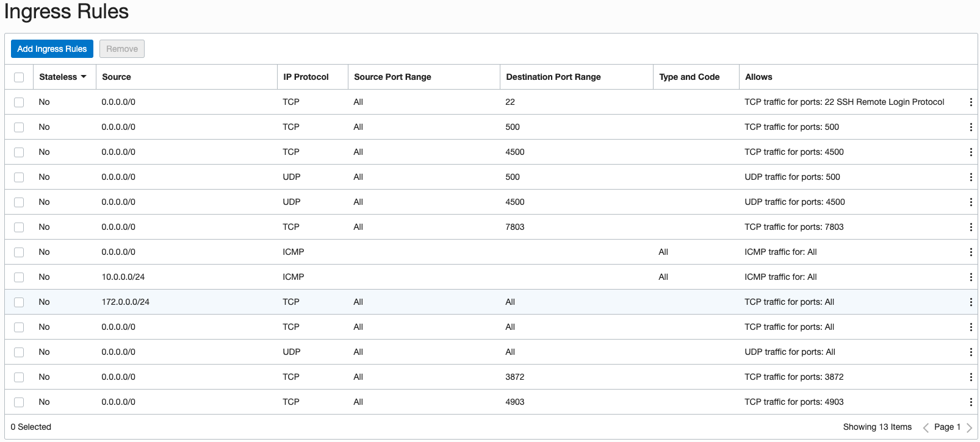Viewport: 980px width, 442px height.
Task: Click the Add Ingress Rules button
Action: click(52, 49)
